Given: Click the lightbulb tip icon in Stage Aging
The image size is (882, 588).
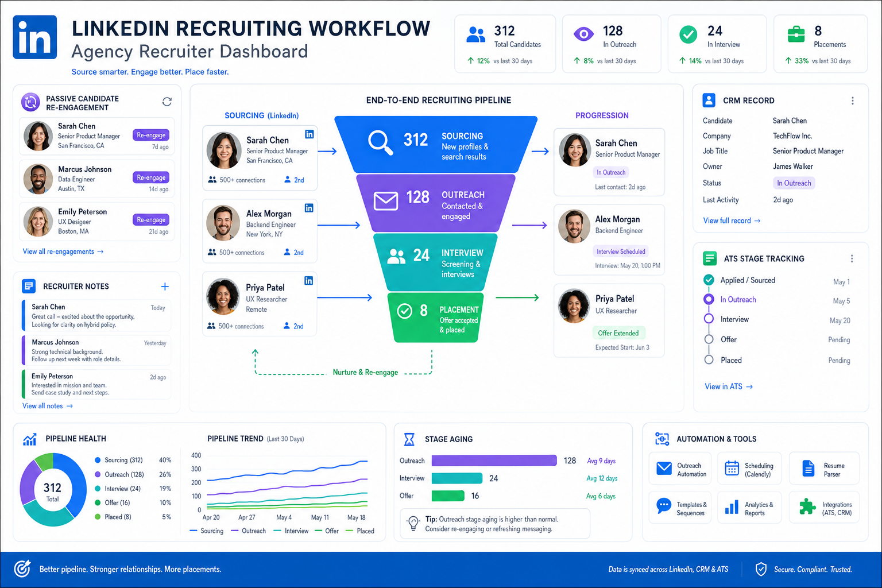Looking at the screenshot, I should click(413, 523).
